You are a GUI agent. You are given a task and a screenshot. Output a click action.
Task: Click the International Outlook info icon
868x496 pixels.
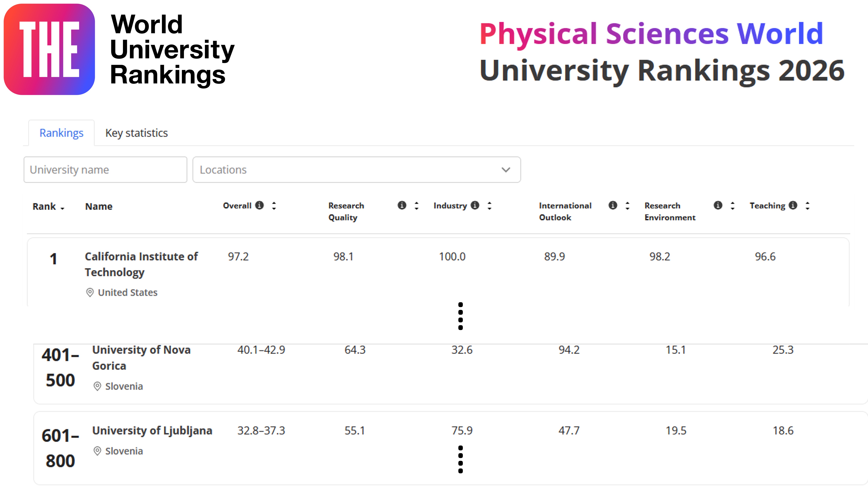click(x=612, y=205)
